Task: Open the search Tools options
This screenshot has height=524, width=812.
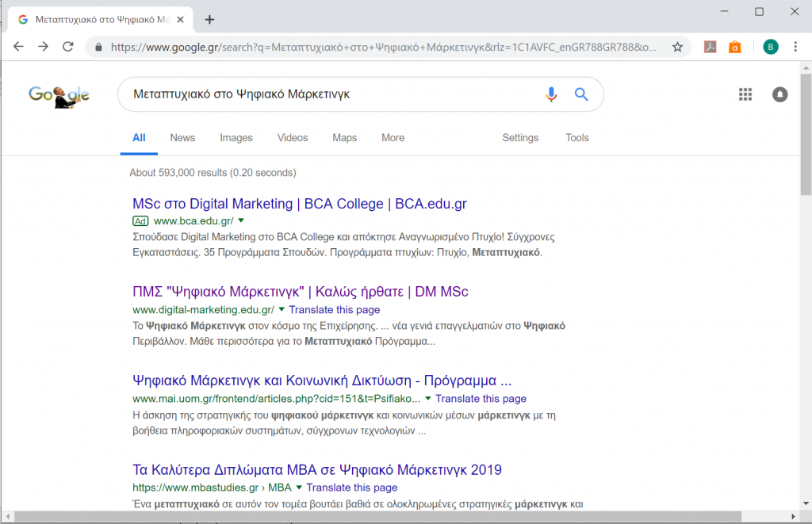Action: click(577, 138)
